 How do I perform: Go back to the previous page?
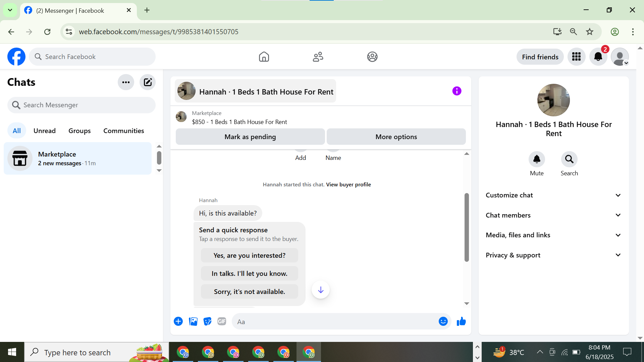point(11,32)
